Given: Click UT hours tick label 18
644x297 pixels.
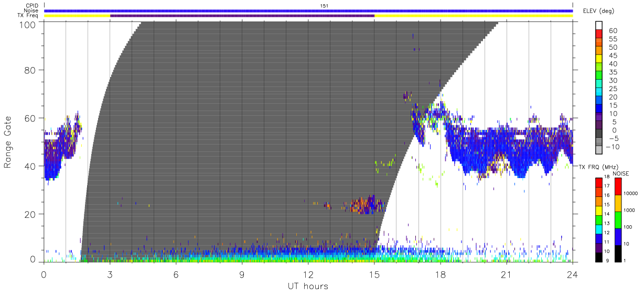Looking at the screenshot, I should click(441, 274).
